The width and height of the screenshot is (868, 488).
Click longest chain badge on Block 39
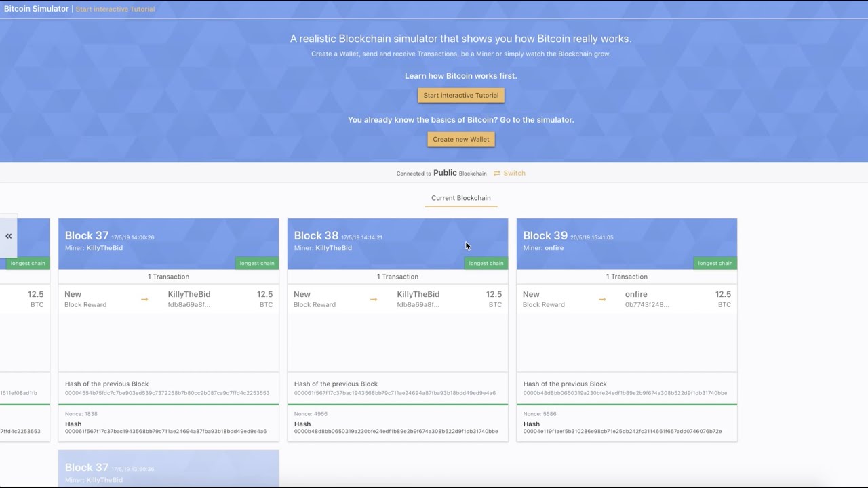click(715, 263)
